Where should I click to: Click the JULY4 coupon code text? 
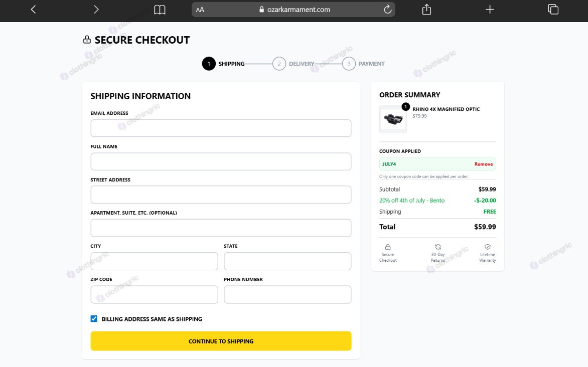pyautogui.click(x=389, y=164)
